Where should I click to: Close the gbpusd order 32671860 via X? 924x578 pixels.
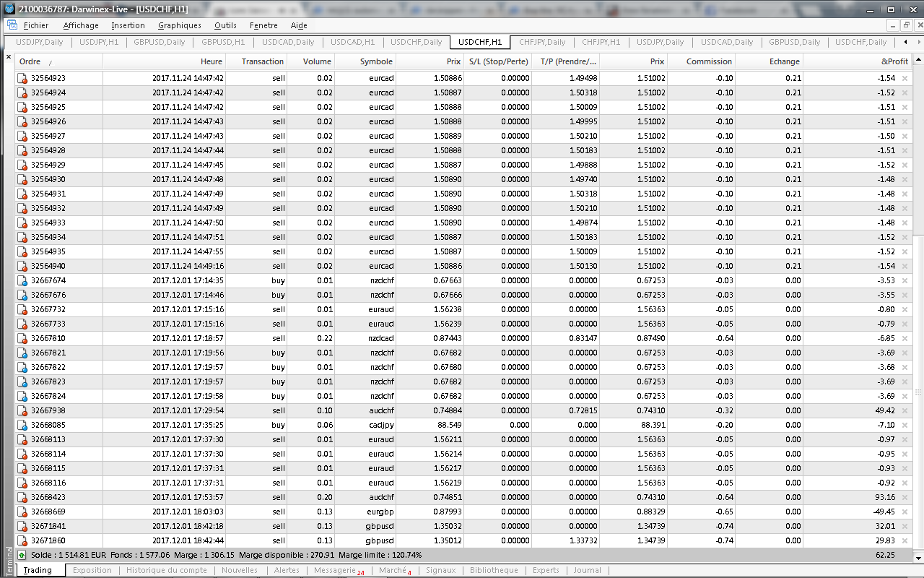(905, 540)
